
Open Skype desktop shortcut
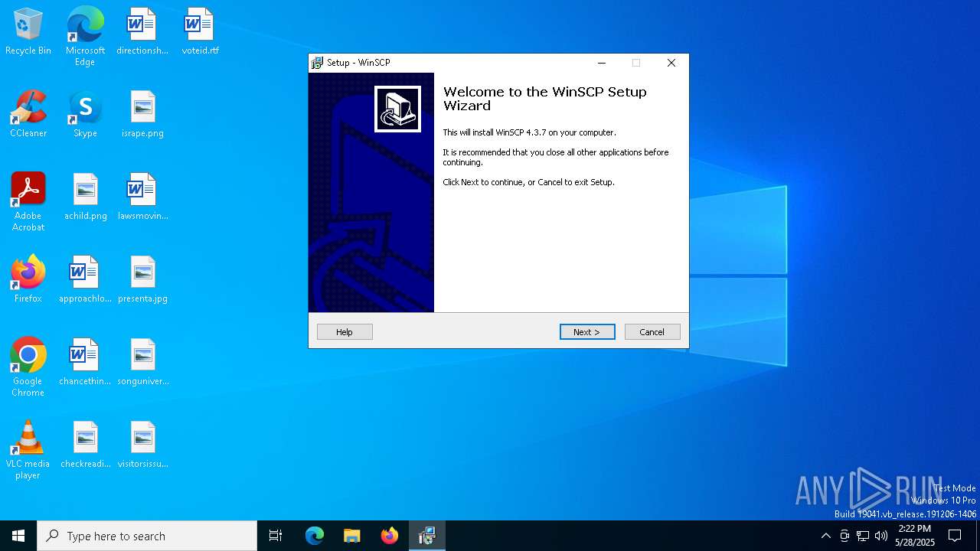coord(85,114)
